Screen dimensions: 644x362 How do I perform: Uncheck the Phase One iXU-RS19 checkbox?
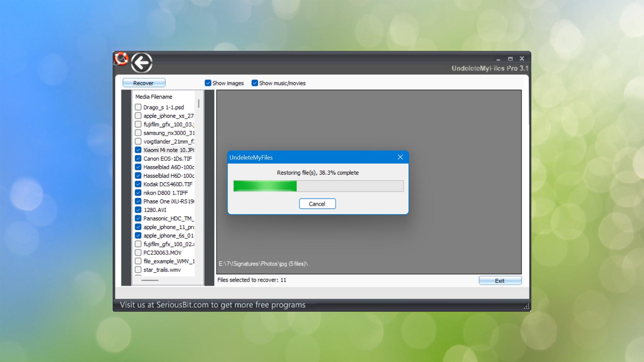click(x=138, y=201)
